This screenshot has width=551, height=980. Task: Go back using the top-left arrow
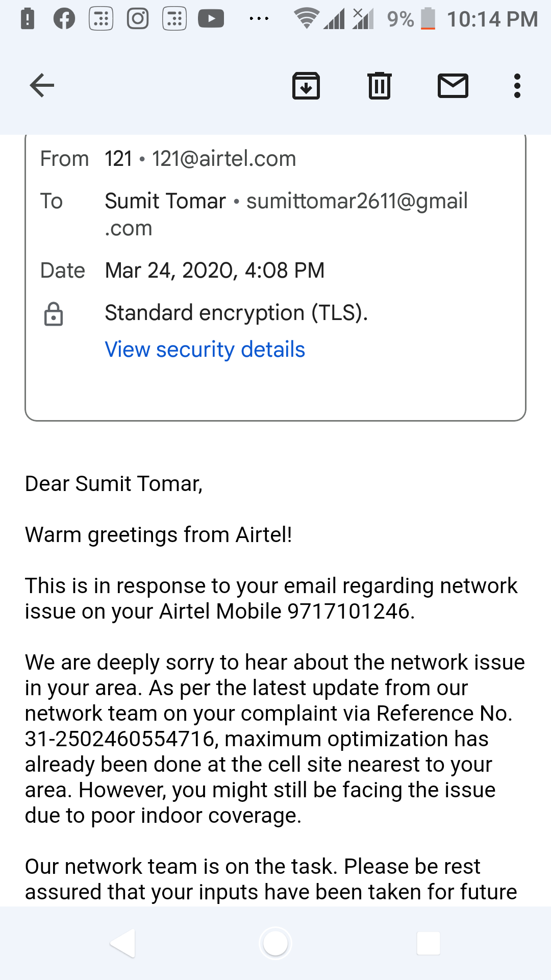[x=42, y=85]
